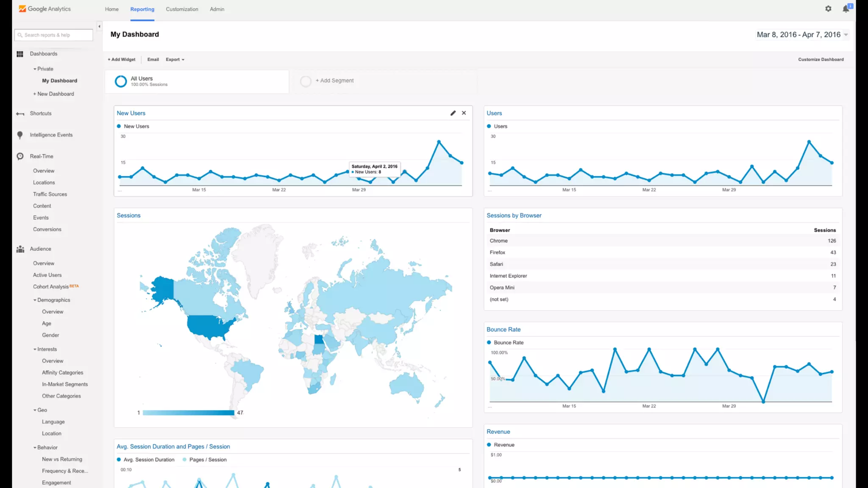Image resolution: width=868 pixels, height=488 pixels.
Task: Open the notifications bell
Action: coord(846,9)
